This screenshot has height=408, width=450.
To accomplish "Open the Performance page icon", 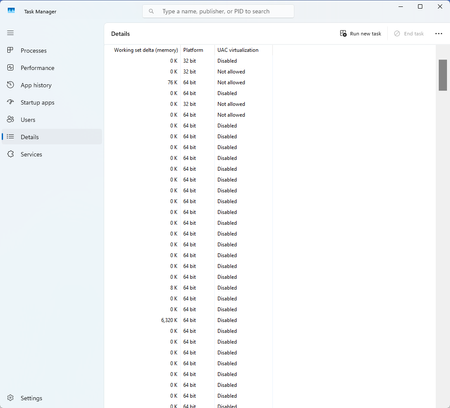I will pos(10,68).
